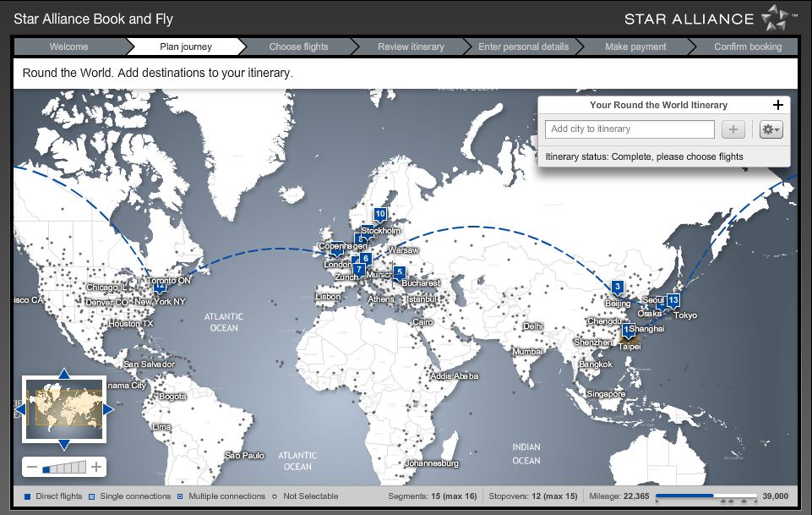The image size is (812, 515).
Task: Click the Single connections legend entry
Action: (x=129, y=496)
